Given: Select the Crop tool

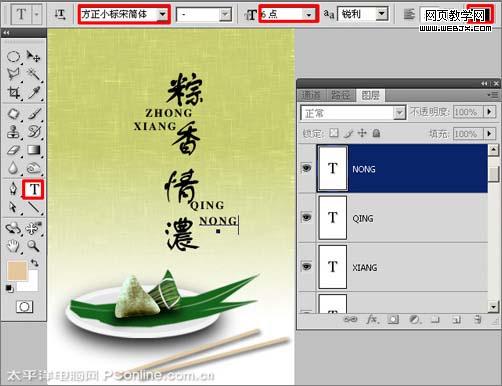Looking at the screenshot, I should [13, 92].
